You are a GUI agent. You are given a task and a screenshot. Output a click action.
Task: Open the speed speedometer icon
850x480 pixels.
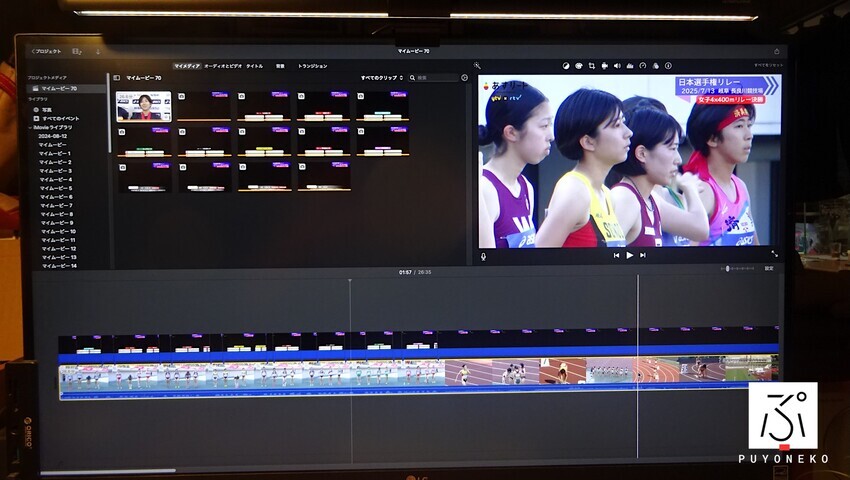coord(643,66)
